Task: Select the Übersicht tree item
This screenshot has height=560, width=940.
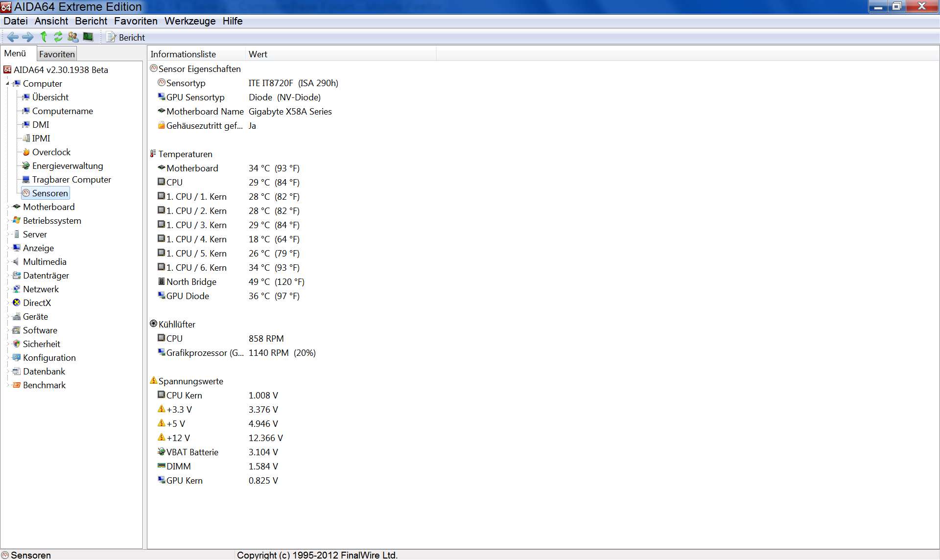Action: 50,97
